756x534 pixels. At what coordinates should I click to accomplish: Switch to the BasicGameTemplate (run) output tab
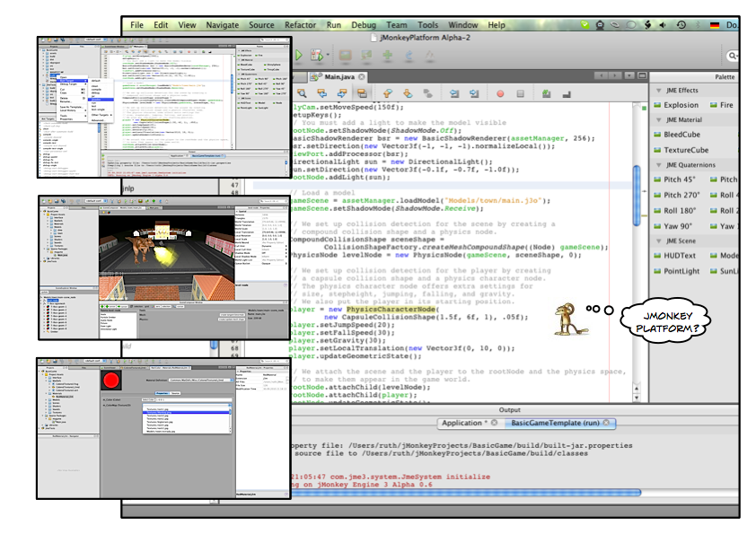(x=552, y=424)
